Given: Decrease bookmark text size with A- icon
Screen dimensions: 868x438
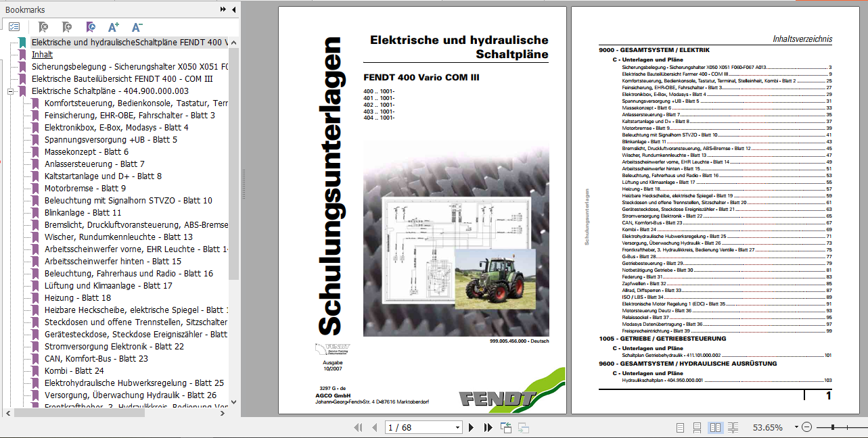Looking at the screenshot, I should click(x=137, y=27).
